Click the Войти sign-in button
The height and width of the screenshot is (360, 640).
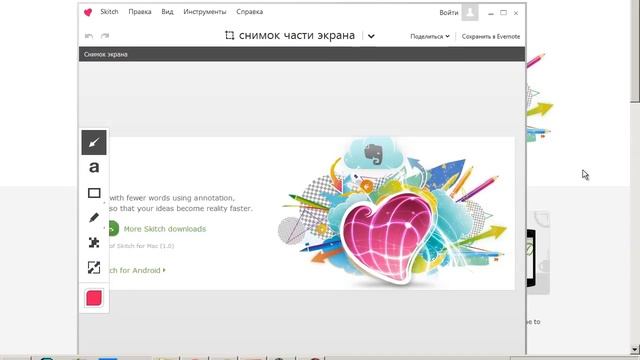[x=449, y=13]
